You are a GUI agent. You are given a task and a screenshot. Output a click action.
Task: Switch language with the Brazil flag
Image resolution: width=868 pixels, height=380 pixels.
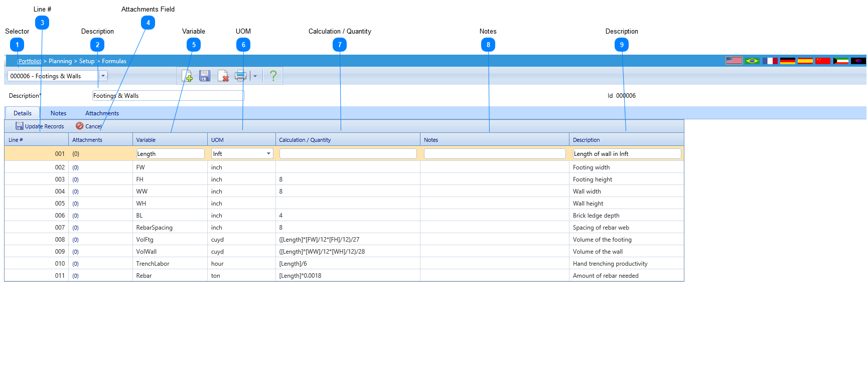(x=752, y=61)
